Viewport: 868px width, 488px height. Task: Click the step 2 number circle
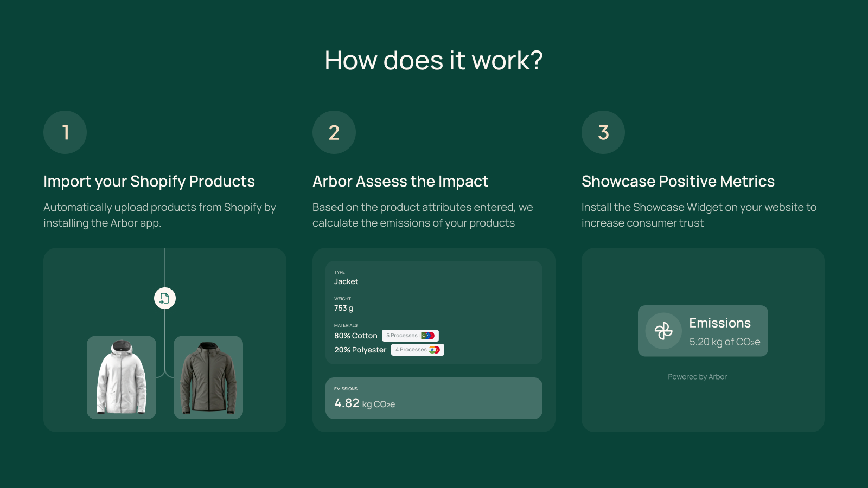pos(334,132)
